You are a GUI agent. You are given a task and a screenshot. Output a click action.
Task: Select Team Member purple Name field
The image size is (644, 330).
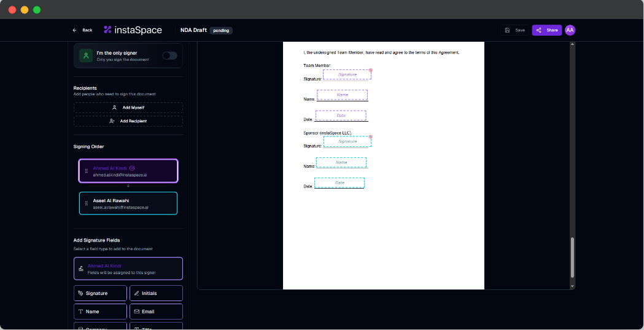point(342,95)
